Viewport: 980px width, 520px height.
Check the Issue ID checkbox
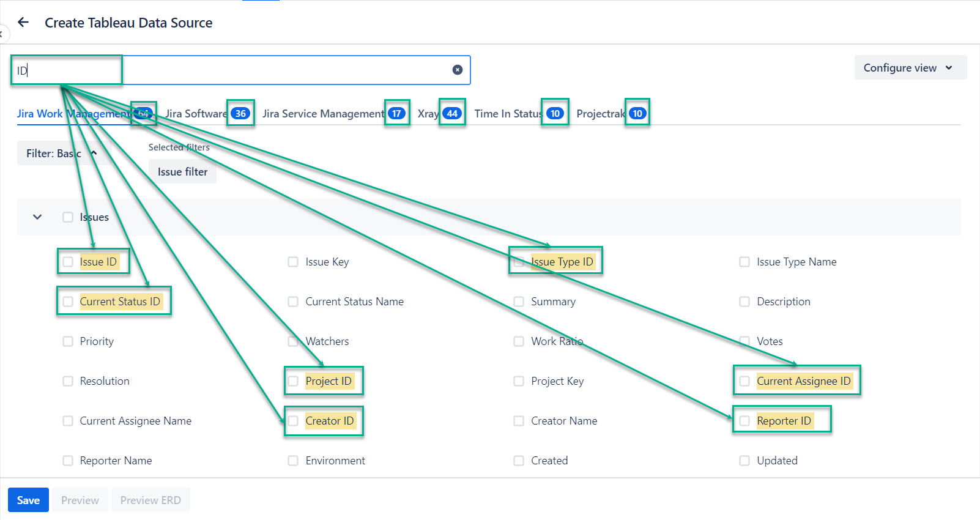pos(68,262)
